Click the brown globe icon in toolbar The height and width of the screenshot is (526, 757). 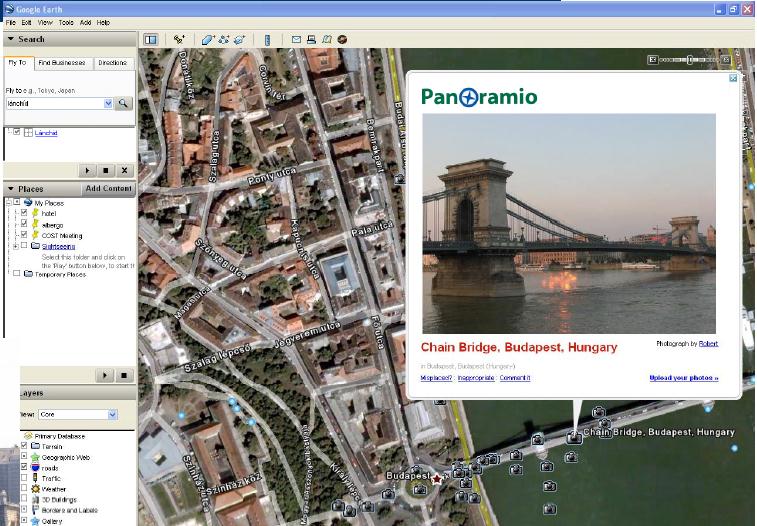[x=342, y=40]
